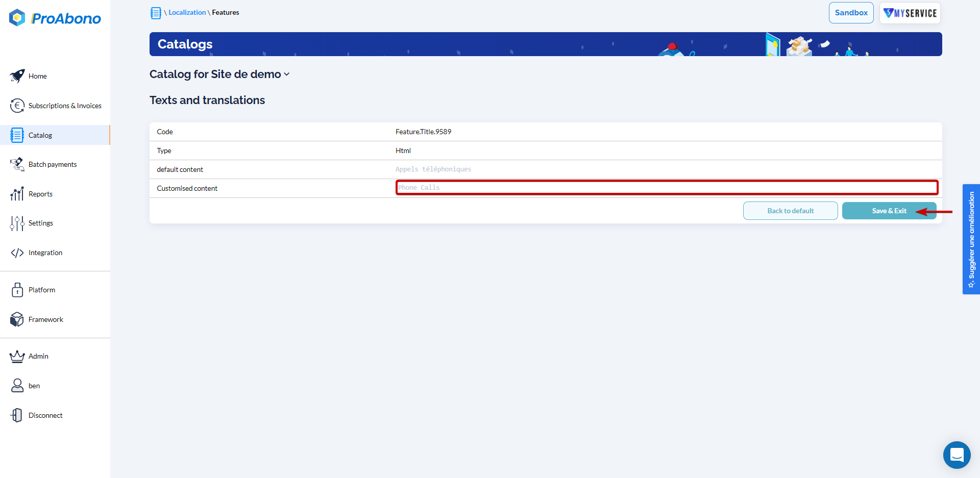980x478 pixels.
Task: Click the MyService brand logo
Action: click(x=910, y=13)
